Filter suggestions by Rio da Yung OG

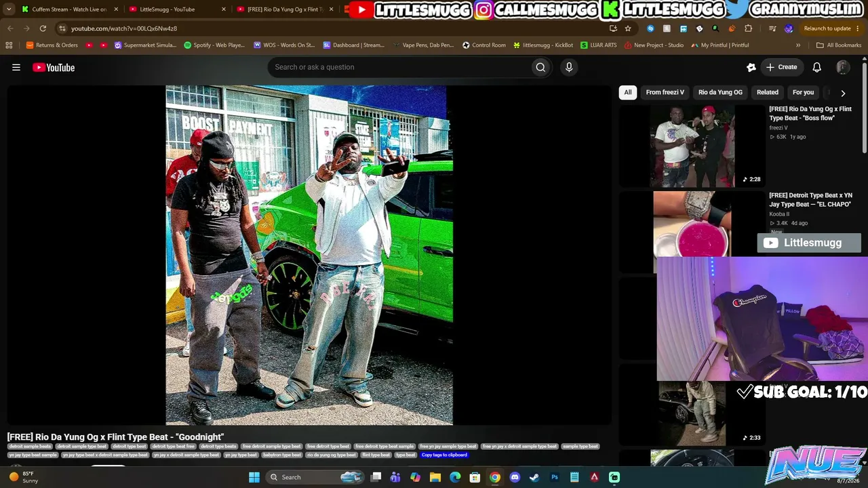point(720,92)
